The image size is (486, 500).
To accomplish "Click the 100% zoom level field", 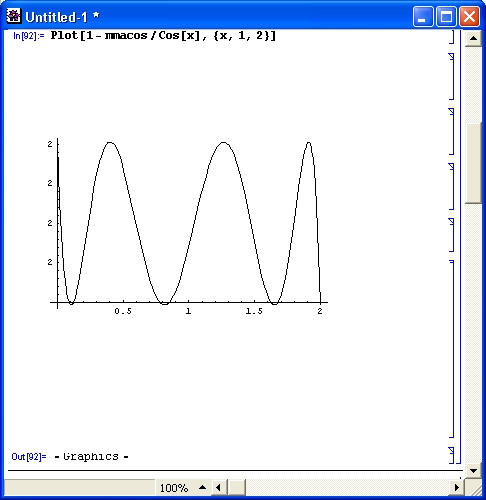I will (x=174, y=488).
